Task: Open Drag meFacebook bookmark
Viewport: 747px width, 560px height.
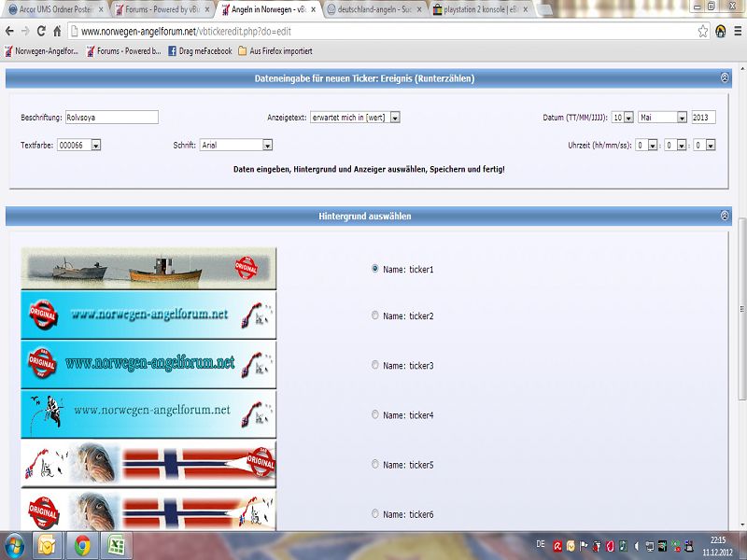Action: click(x=200, y=51)
